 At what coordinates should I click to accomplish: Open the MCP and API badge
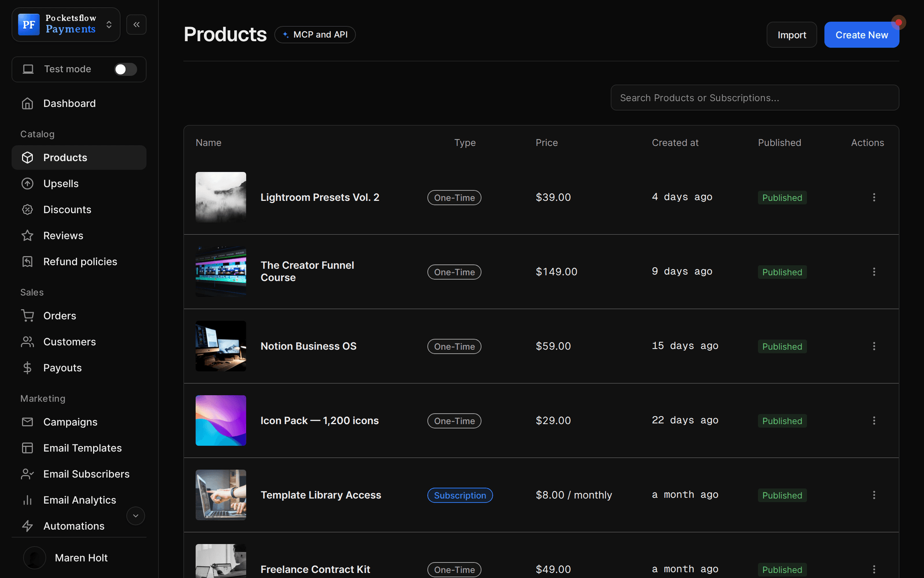click(315, 35)
